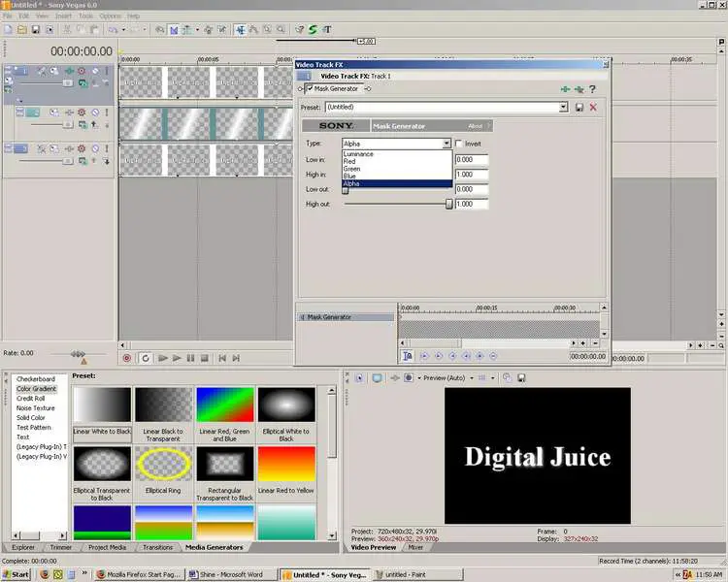This screenshot has width=728, height=582.
Task: Open Project Video Properties in preview toolbar
Action: click(359, 378)
